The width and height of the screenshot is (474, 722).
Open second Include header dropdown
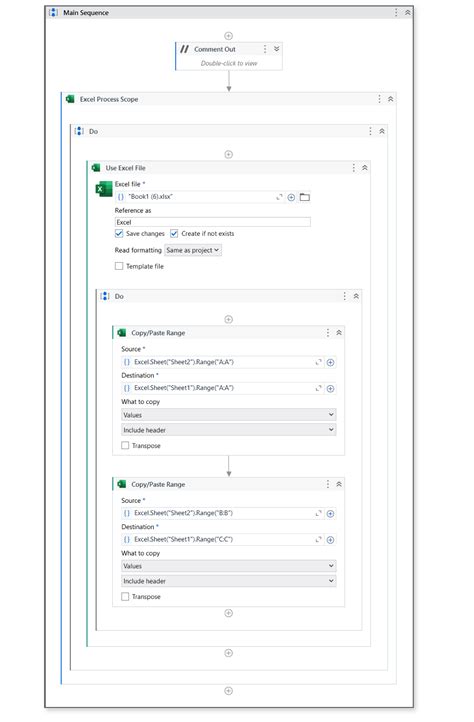click(x=228, y=581)
